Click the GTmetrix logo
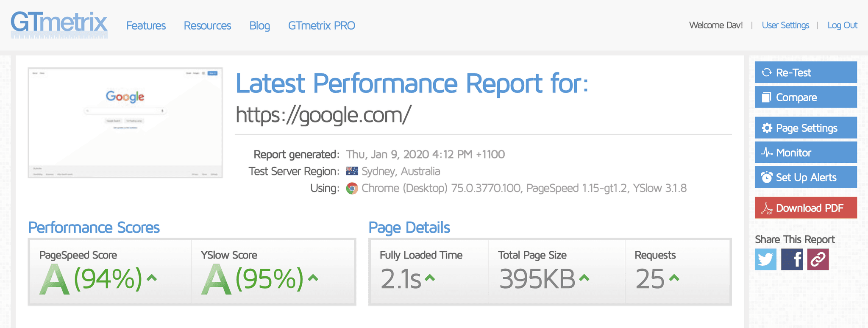 (x=59, y=23)
